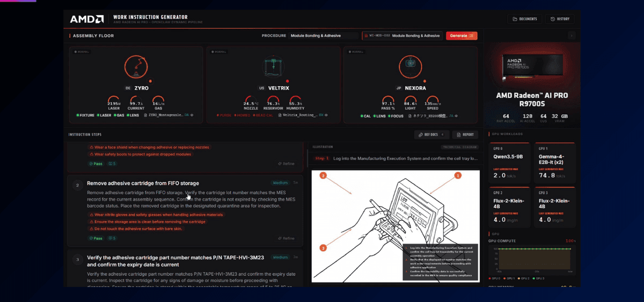Click the NEXORA Pass % gauge
The width and height of the screenshot is (644, 302).
[x=389, y=104]
